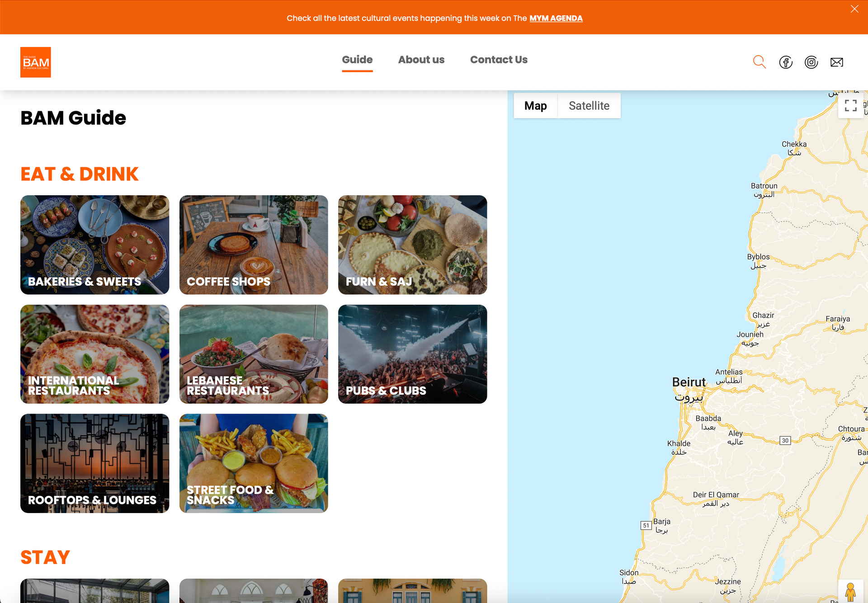The height and width of the screenshot is (603, 868).
Task: Browse Bakeries & Sweets listings
Action: [94, 245]
